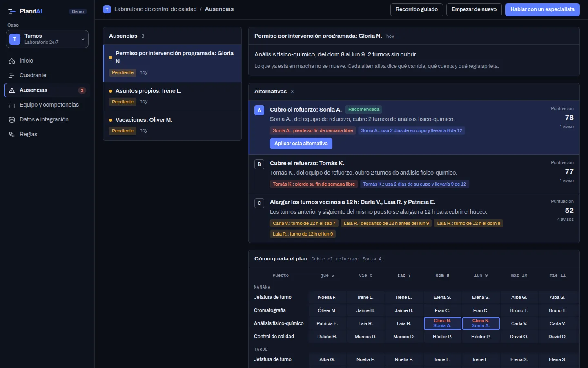Click breadcrumb Laboratorio de control de calidad
Image resolution: width=588 pixels, height=368 pixels.
click(x=156, y=9)
